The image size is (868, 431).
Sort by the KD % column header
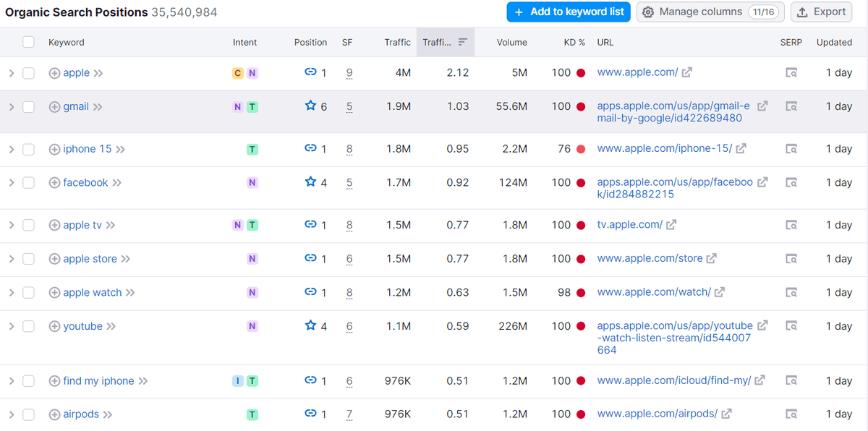tap(574, 42)
